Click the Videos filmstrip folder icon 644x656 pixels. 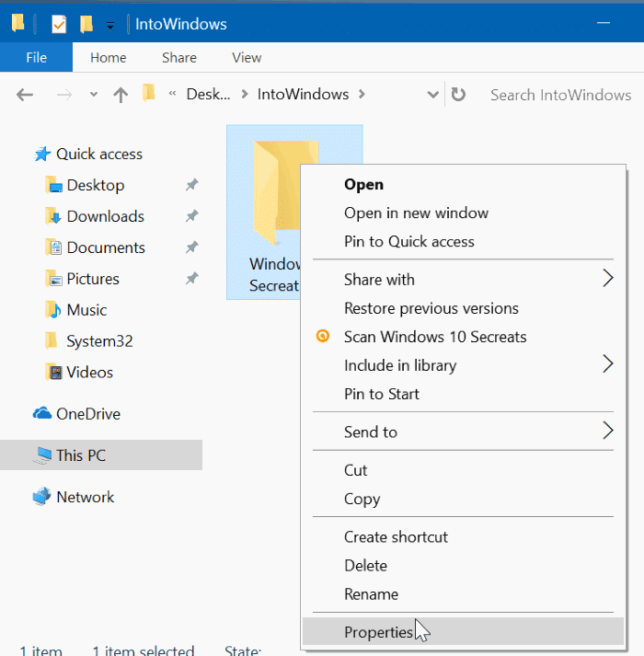pyautogui.click(x=53, y=372)
